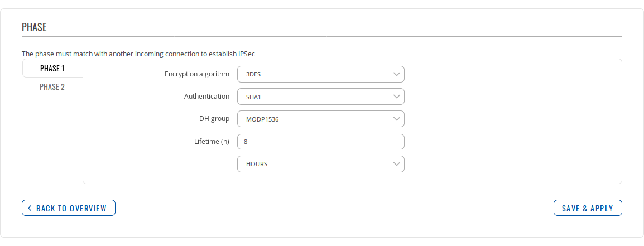Click the chevron arrow on Encryption algorithm field
644x246 pixels.
click(396, 74)
